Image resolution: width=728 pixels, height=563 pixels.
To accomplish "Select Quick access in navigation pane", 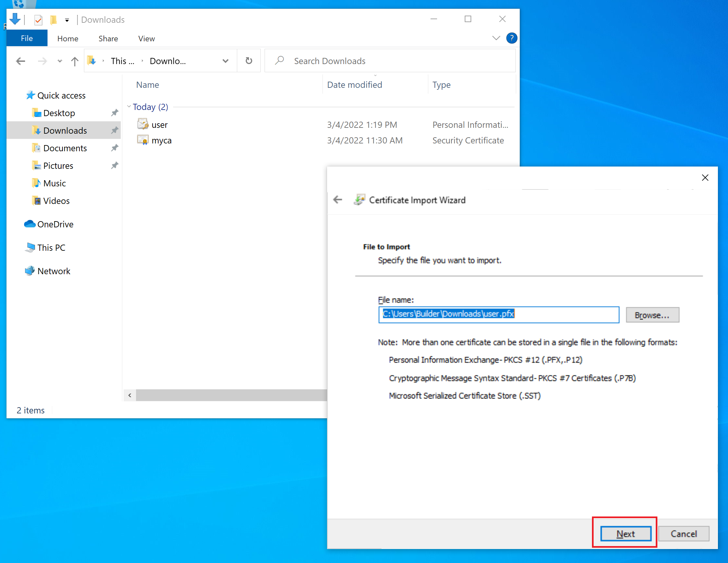I will tap(61, 96).
